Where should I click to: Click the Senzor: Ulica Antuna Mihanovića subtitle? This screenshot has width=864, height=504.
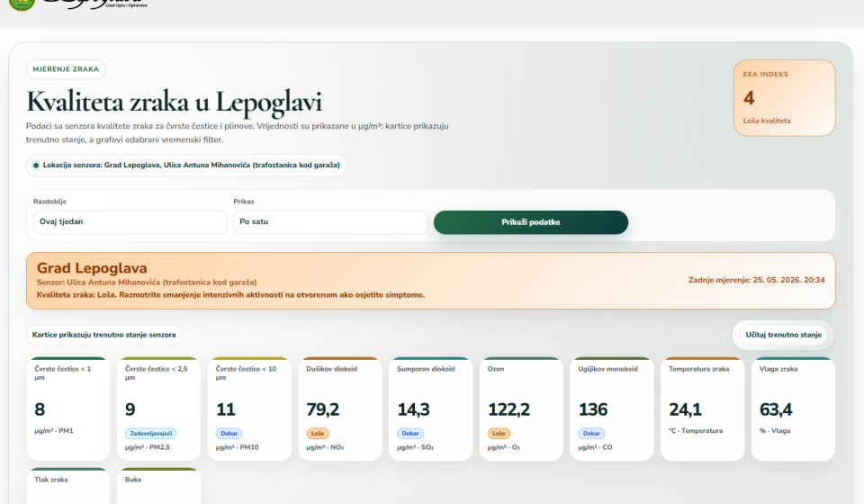[x=147, y=283]
